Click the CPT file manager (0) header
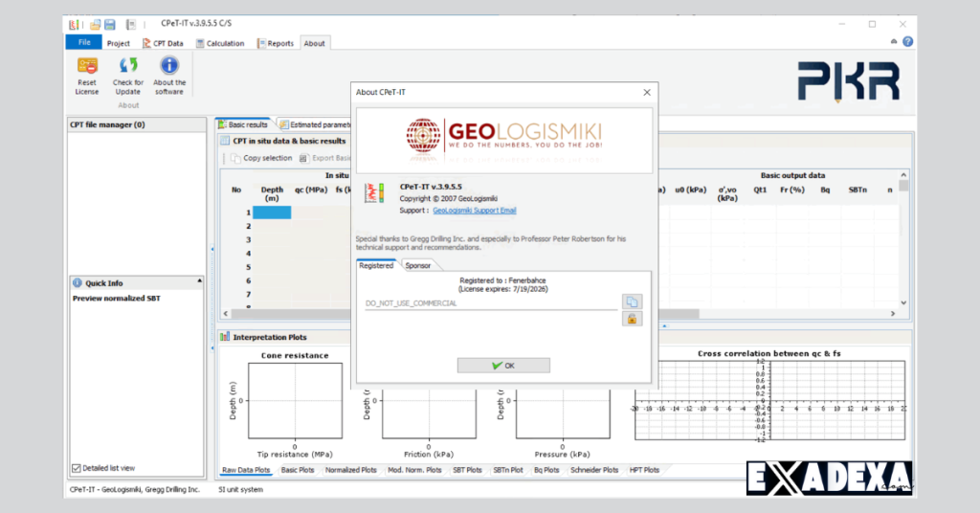980x513 pixels. click(137, 125)
